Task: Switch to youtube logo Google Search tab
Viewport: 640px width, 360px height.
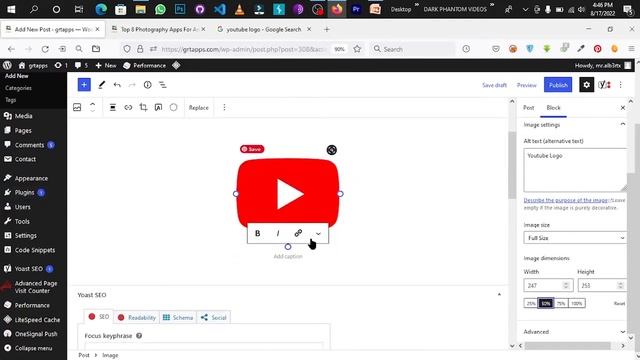Action: [x=264, y=29]
